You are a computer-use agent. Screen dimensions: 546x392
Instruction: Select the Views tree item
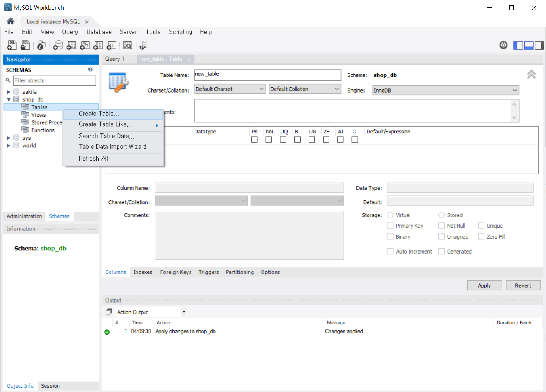38,115
